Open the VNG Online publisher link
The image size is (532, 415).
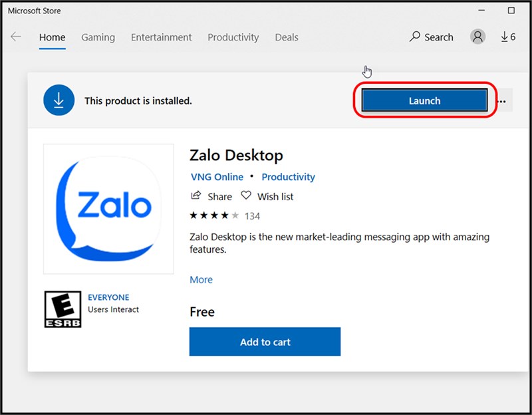click(x=216, y=177)
